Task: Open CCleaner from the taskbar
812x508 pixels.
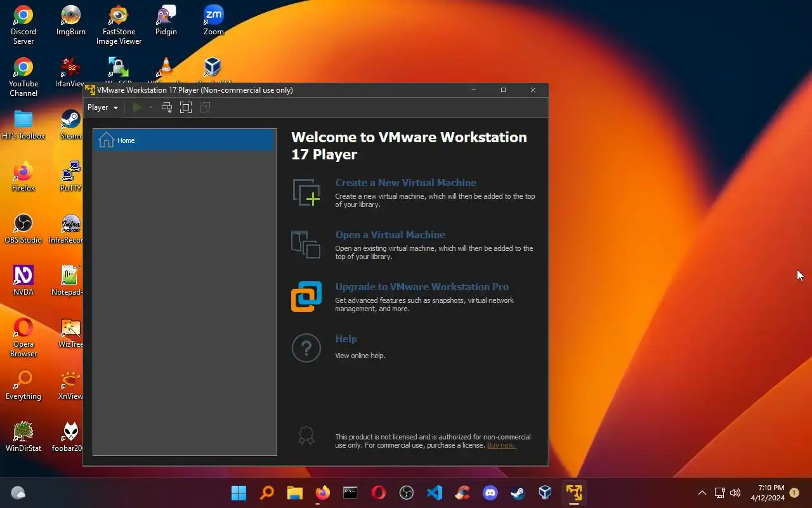Action: coord(462,493)
